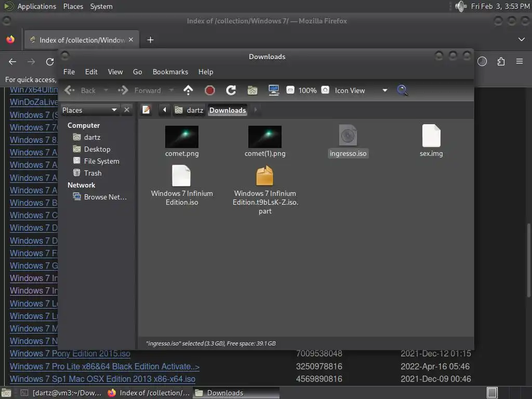This screenshot has width=532, height=399.
Task: Open the Back history dropdown arrow
Action: click(x=106, y=90)
